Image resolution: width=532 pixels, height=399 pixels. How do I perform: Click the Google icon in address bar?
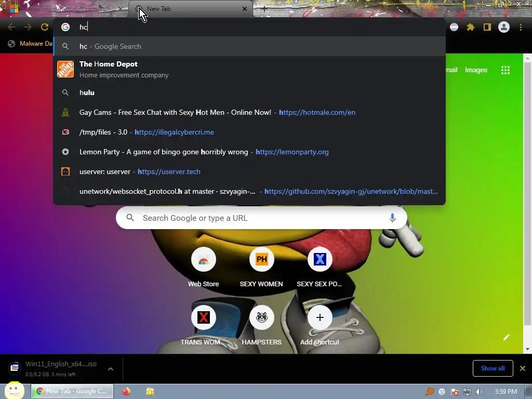coord(65,27)
